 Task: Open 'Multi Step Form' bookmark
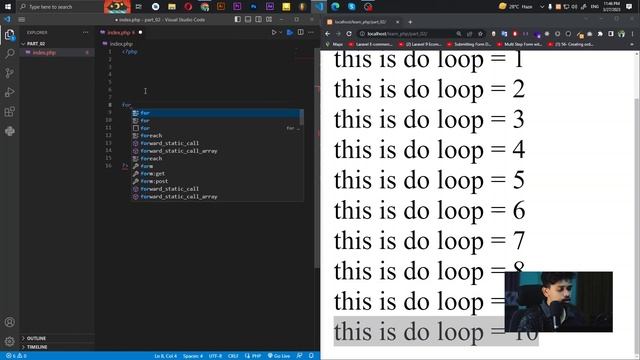(520, 44)
